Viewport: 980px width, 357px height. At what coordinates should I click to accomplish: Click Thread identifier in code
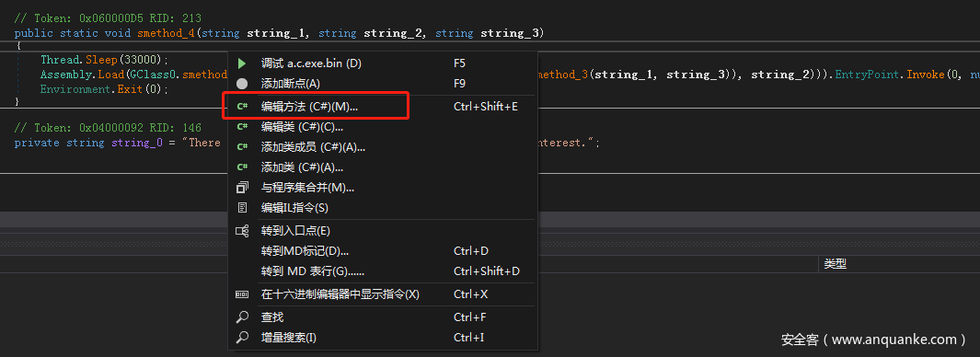[60, 60]
